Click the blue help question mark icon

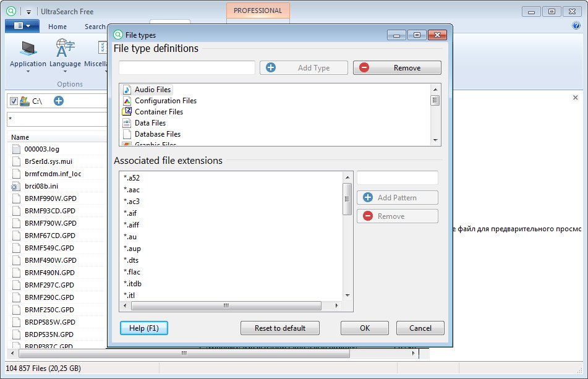click(576, 25)
